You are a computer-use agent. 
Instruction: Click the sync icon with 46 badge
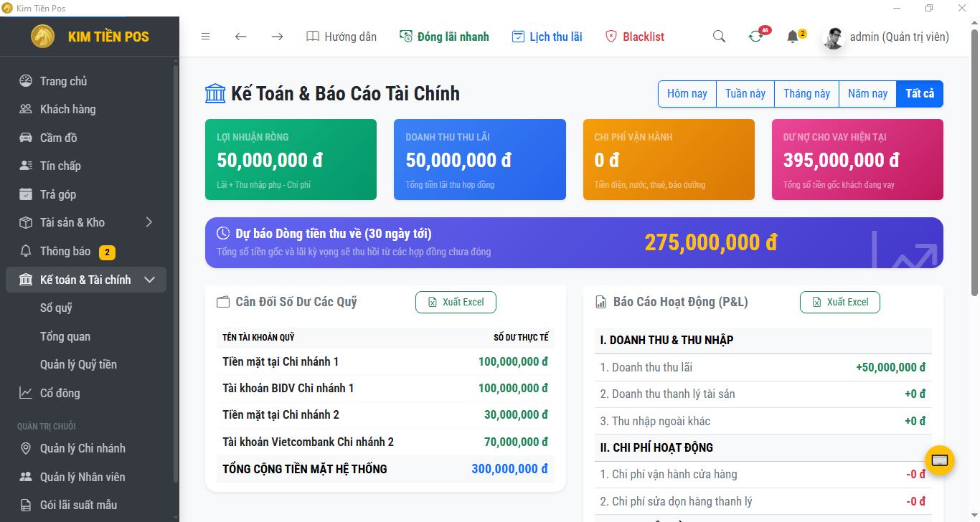click(755, 37)
